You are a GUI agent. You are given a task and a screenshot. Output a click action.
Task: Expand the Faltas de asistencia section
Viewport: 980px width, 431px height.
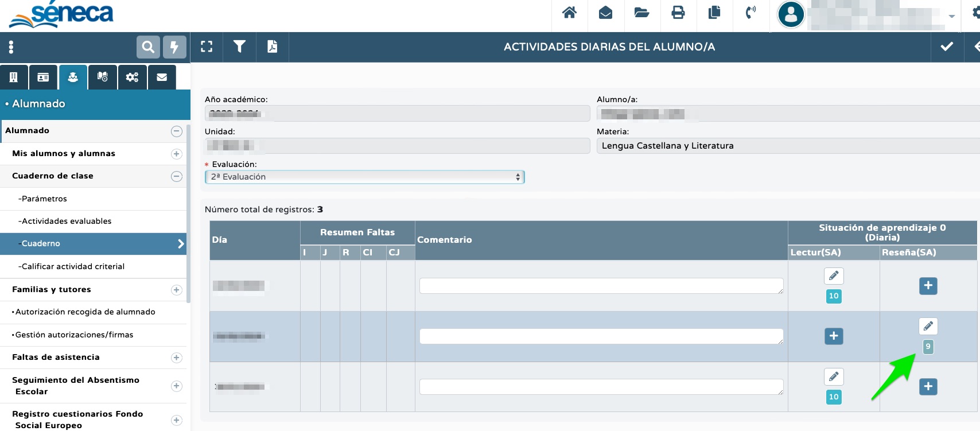click(x=177, y=358)
